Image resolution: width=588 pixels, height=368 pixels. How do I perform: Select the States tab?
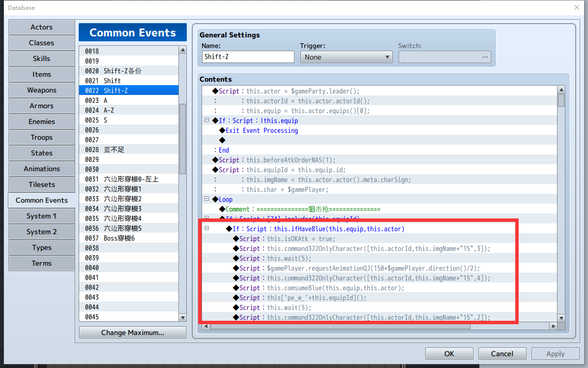(x=42, y=153)
